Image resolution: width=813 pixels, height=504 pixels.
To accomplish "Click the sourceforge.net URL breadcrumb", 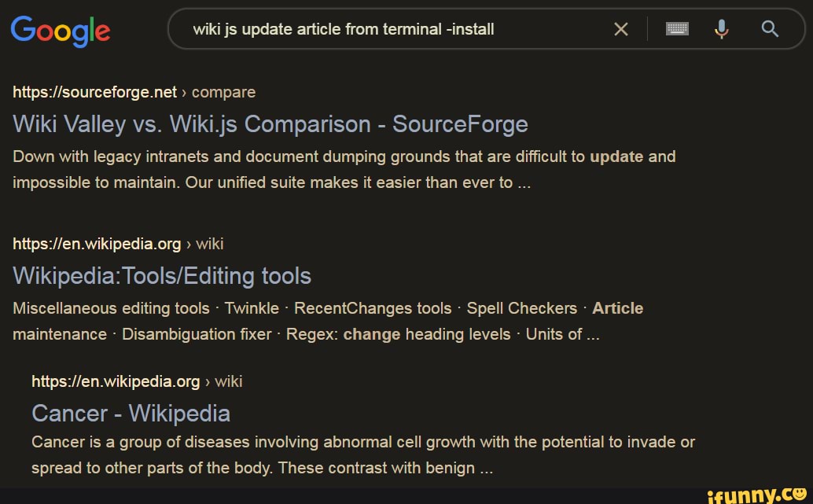I will coord(95,92).
